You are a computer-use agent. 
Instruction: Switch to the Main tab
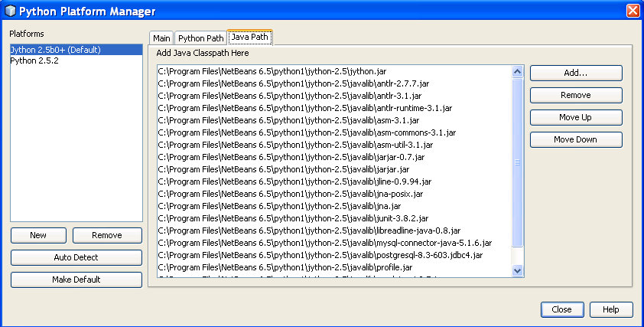point(161,38)
